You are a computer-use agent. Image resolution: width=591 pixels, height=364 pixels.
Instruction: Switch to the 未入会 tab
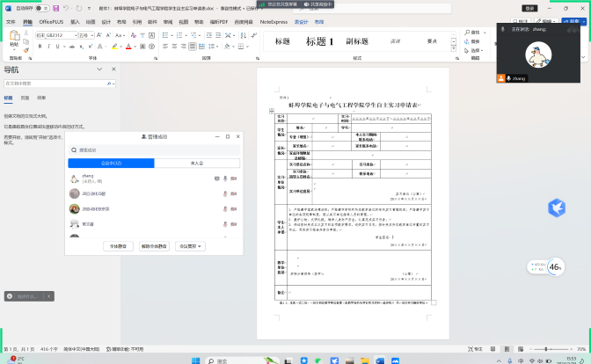click(195, 164)
